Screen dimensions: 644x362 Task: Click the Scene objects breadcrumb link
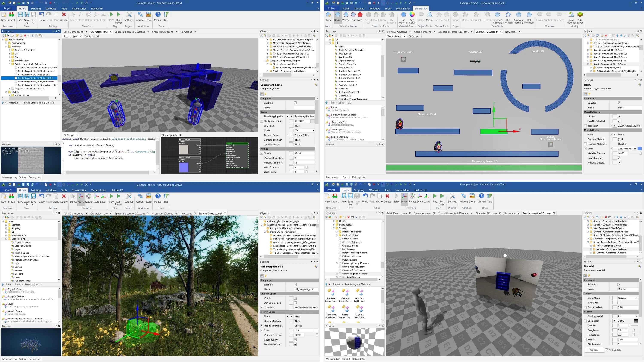(x=32, y=285)
